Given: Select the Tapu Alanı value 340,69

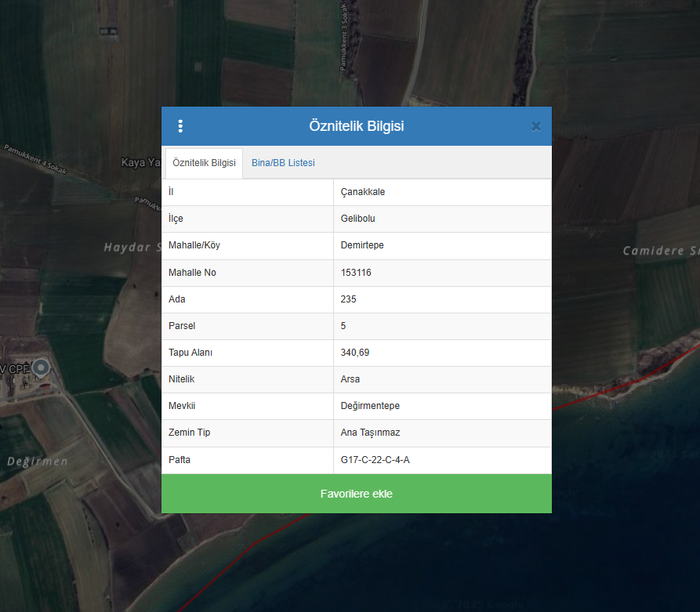Looking at the screenshot, I should coord(355,353).
